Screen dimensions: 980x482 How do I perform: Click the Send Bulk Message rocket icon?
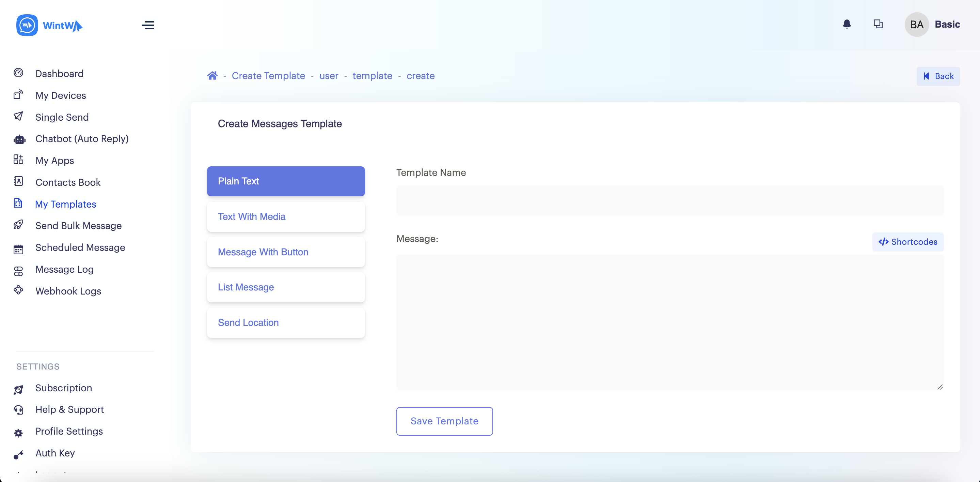(x=18, y=225)
